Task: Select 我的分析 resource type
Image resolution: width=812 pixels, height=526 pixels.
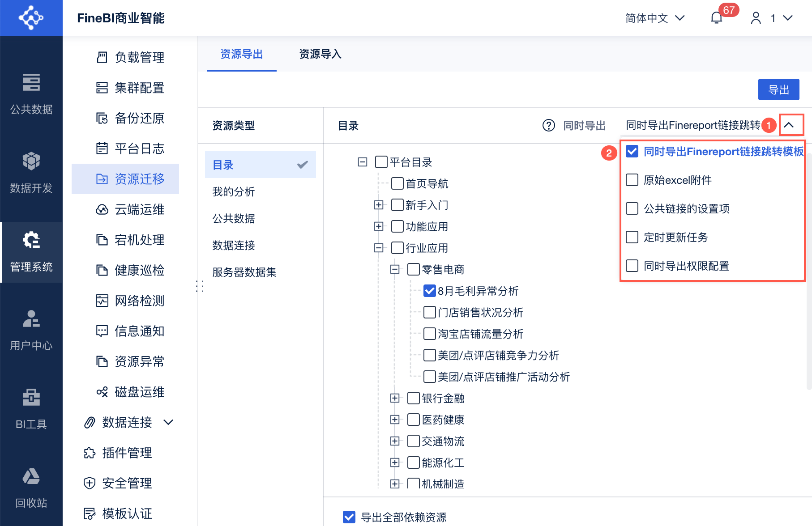Action: pyautogui.click(x=261, y=191)
